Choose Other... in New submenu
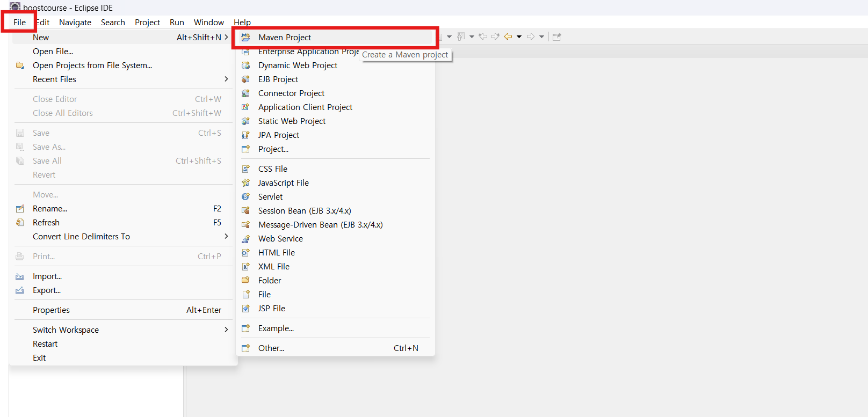The height and width of the screenshot is (417, 868). coord(335,348)
